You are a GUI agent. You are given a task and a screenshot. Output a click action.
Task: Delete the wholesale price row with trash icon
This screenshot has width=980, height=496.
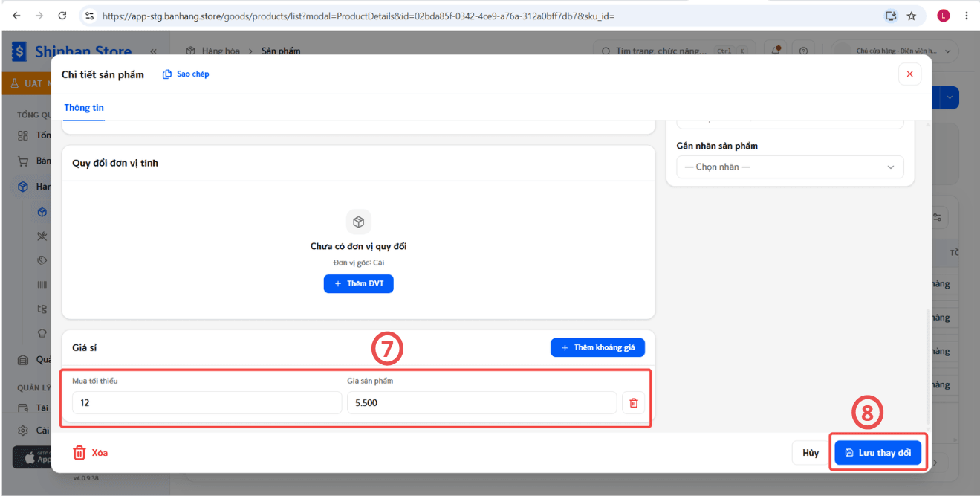pyautogui.click(x=634, y=403)
